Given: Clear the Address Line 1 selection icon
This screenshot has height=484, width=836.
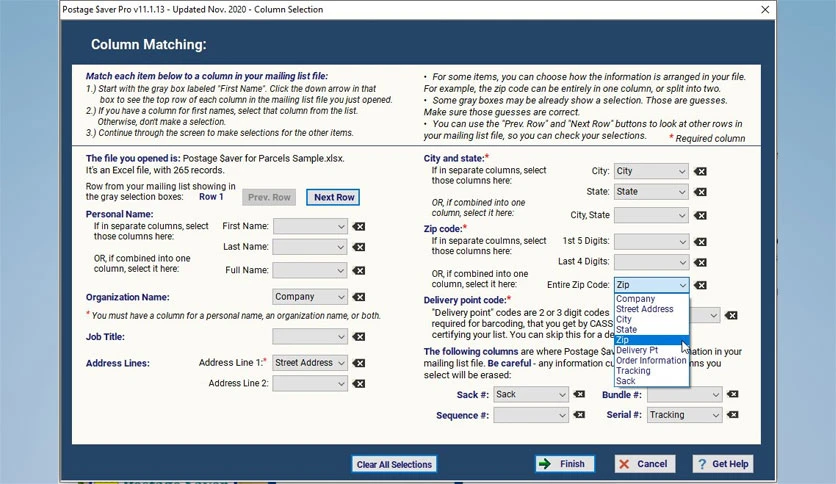Looking at the screenshot, I should [x=359, y=363].
